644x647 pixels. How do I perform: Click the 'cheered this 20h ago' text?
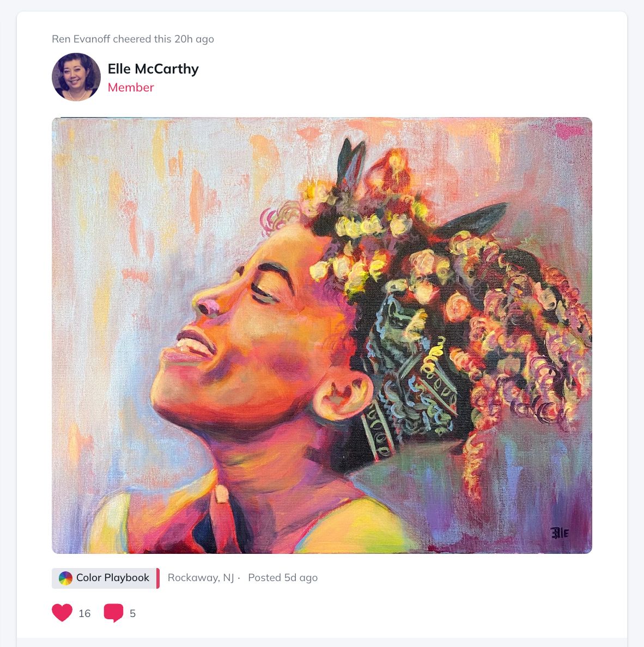pos(163,39)
